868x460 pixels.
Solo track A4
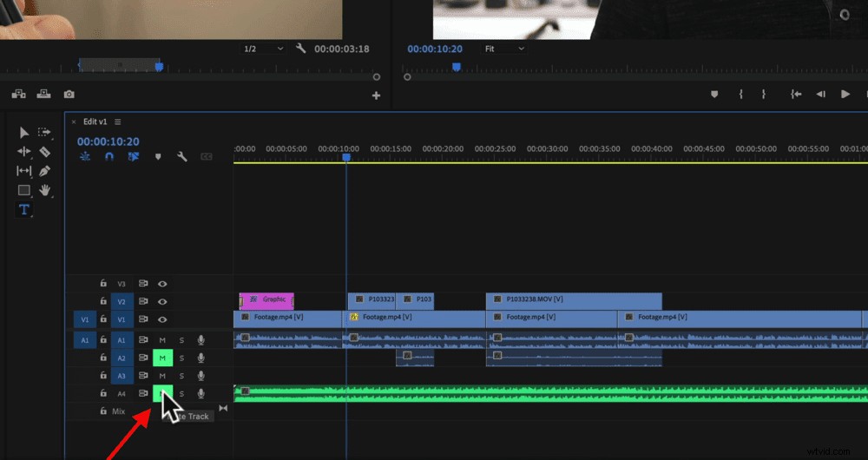(x=181, y=393)
